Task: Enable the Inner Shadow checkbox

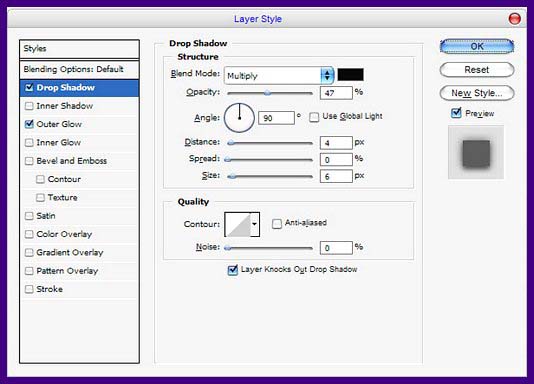Action: point(29,106)
